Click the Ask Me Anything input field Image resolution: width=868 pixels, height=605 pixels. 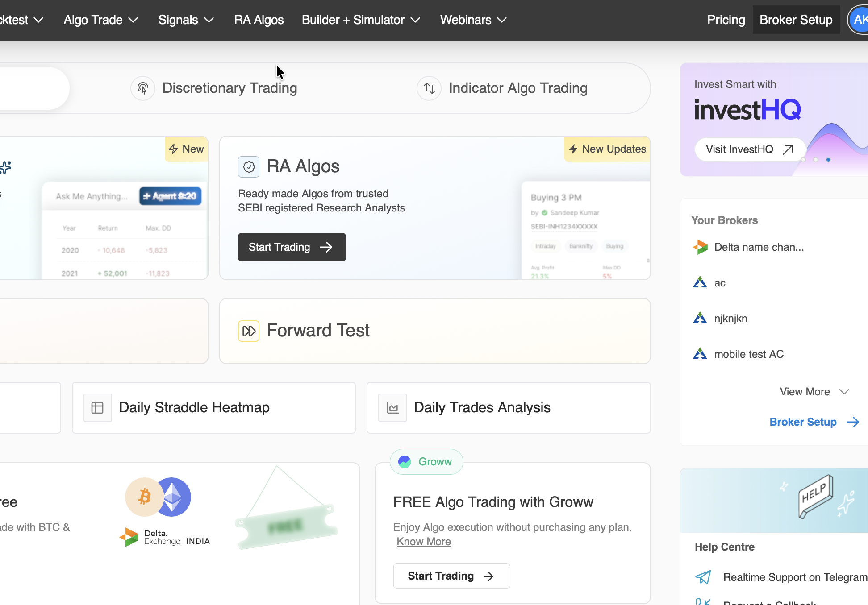pos(92,196)
